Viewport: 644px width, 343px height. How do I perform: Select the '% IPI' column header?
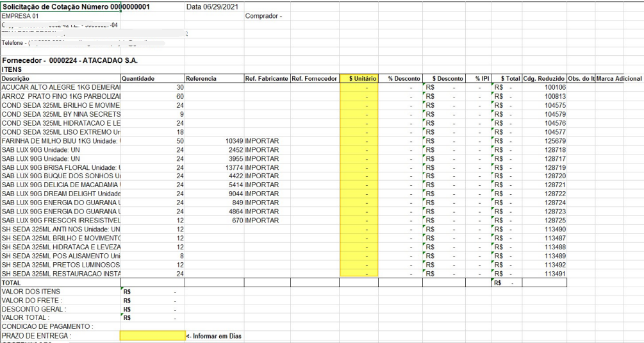(x=479, y=78)
